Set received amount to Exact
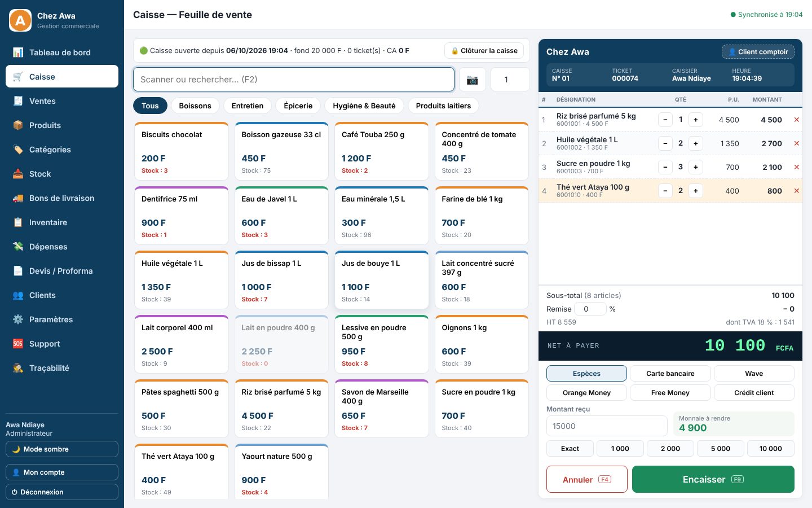Image resolution: width=812 pixels, height=508 pixels. (x=570, y=449)
